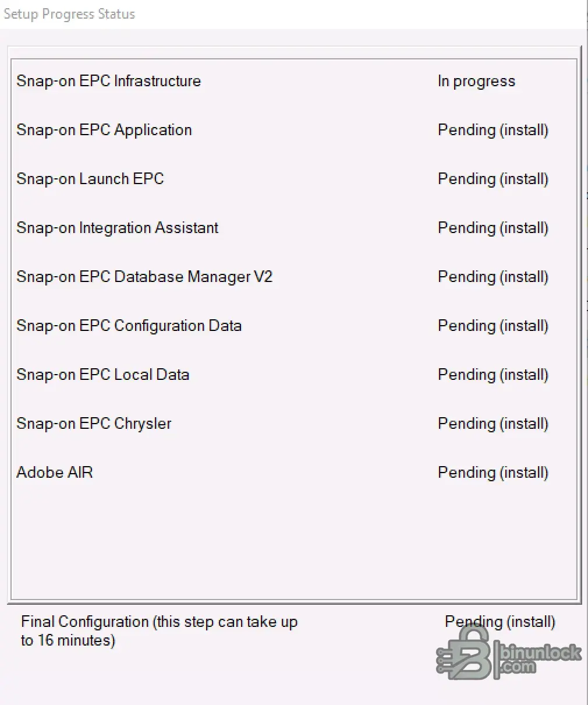Select the Snap-on Launch EPC entry

click(x=90, y=179)
